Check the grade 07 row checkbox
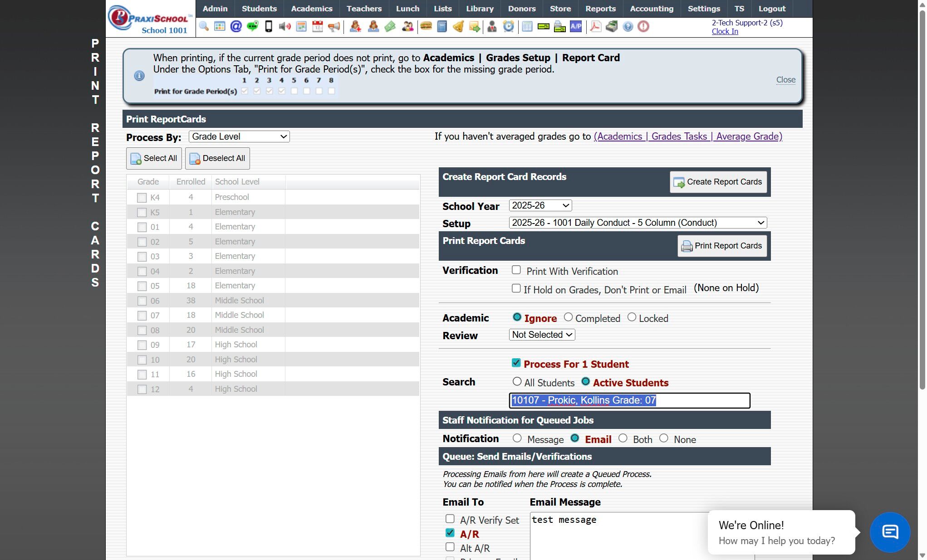Image resolution: width=927 pixels, height=560 pixels. tap(142, 316)
